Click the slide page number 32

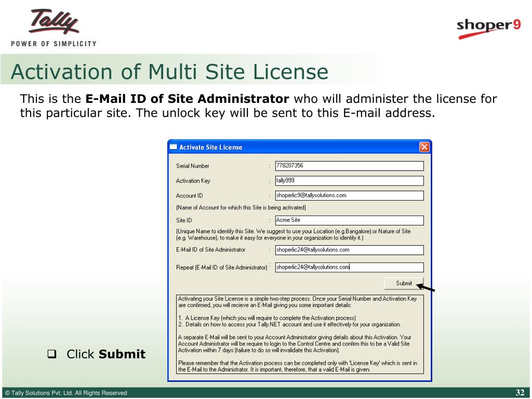520,393
